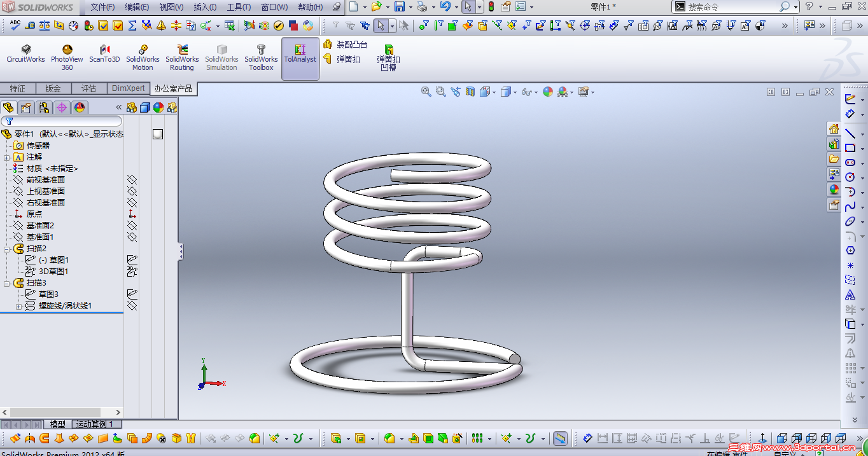Toggle visibility of 草图3 in display pane
The width and height of the screenshot is (868, 456).
(x=132, y=294)
